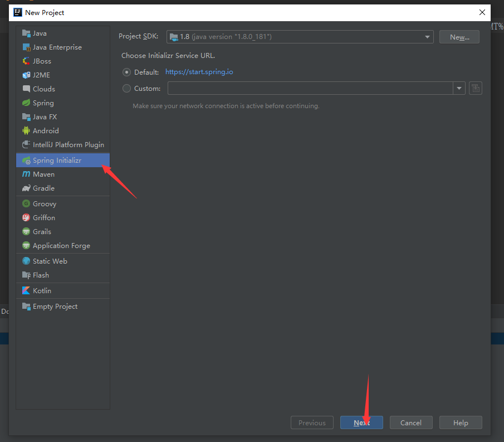The image size is (504, 442).
Task: Click the SDK folder icon in combo box
Action: 174,37
